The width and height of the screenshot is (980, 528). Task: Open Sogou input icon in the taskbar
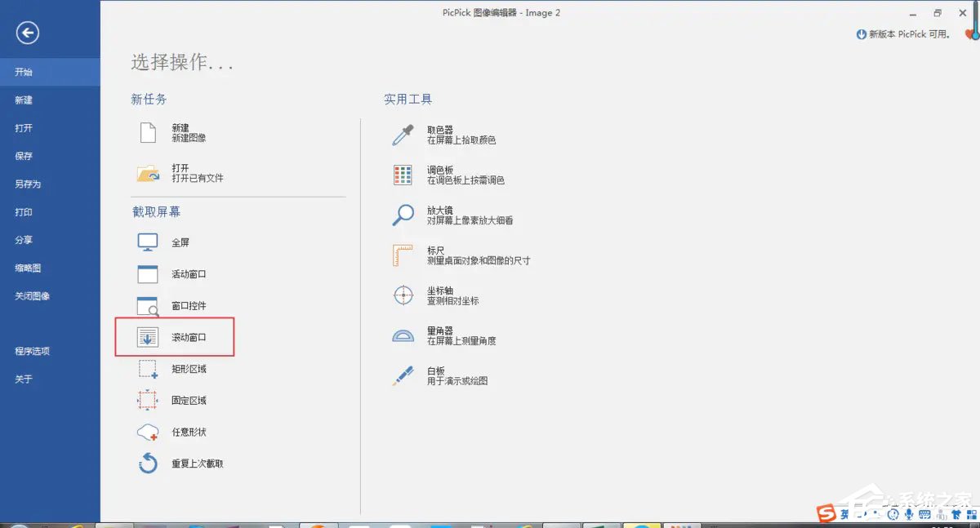825,514
